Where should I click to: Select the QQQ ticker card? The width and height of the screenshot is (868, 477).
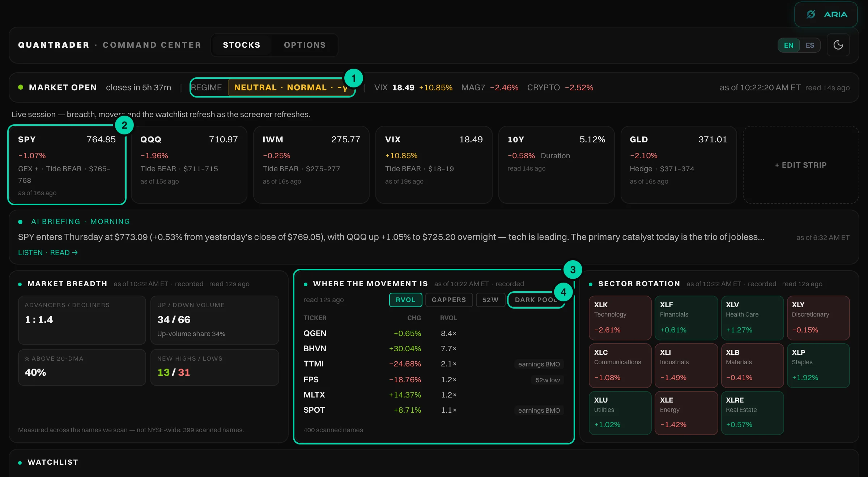pos(189,165)
